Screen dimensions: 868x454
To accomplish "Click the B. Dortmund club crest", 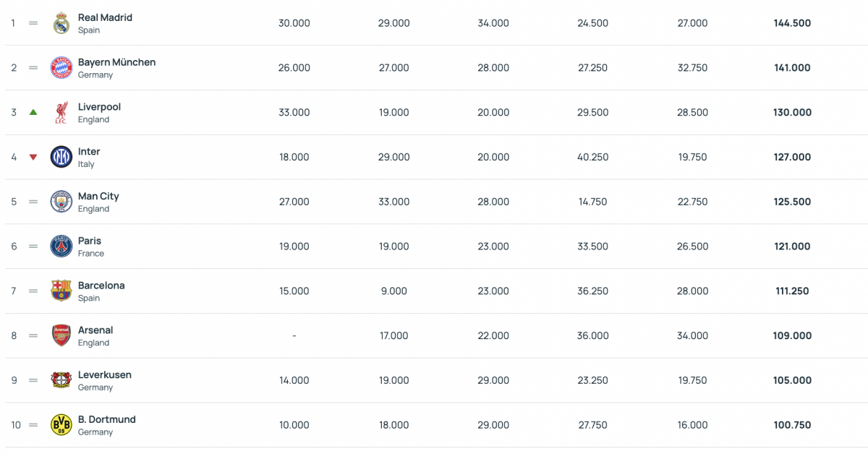I will 61,425.
